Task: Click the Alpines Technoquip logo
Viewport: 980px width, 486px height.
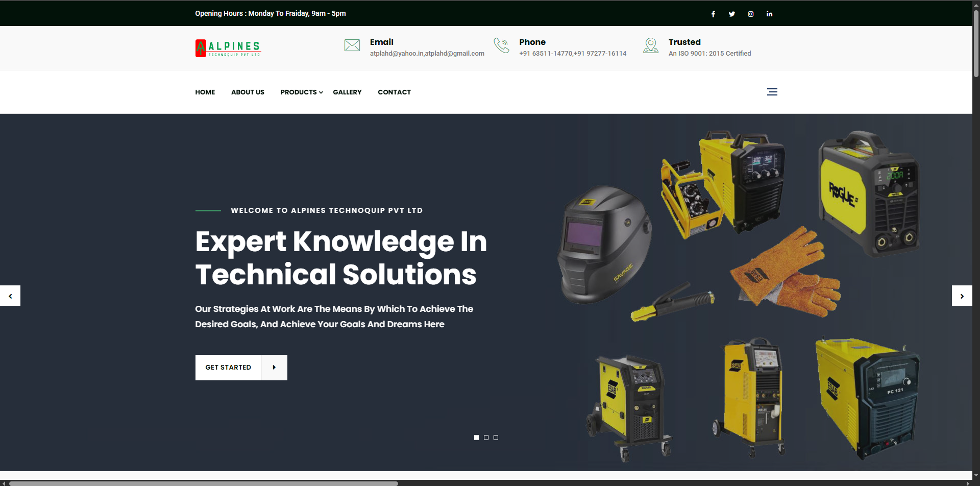Action: [228, 48]
